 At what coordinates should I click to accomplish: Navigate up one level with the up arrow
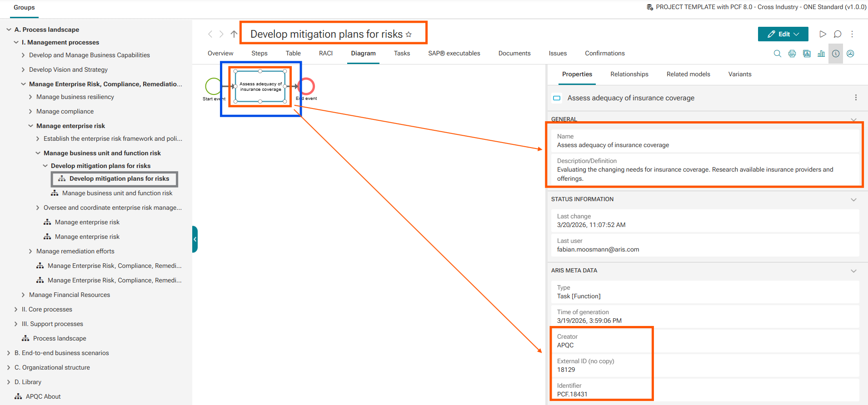234,34
